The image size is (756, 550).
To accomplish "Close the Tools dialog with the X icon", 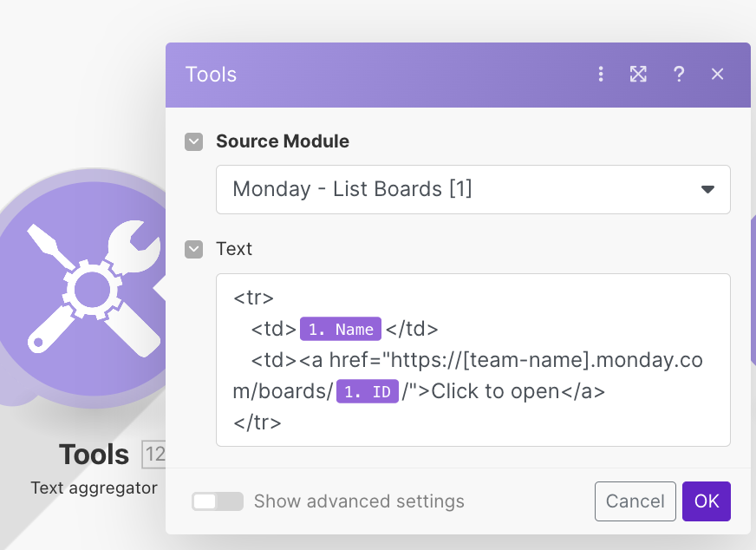I will (x=717, y=75).
